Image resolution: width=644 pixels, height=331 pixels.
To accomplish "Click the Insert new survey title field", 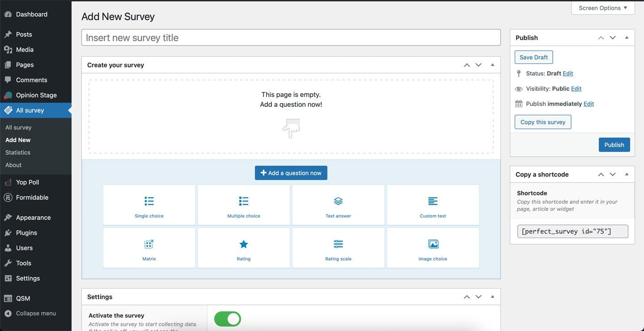I will (291, 37).
